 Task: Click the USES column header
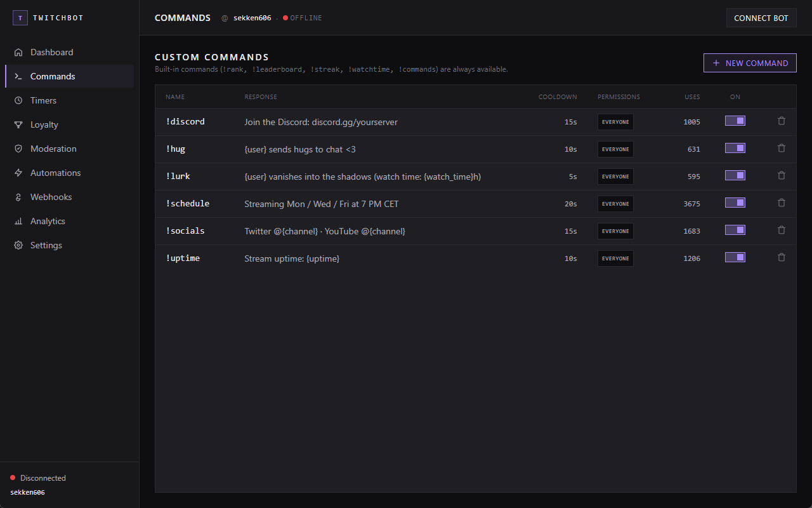pyautogui.click(x=692, y=97)
